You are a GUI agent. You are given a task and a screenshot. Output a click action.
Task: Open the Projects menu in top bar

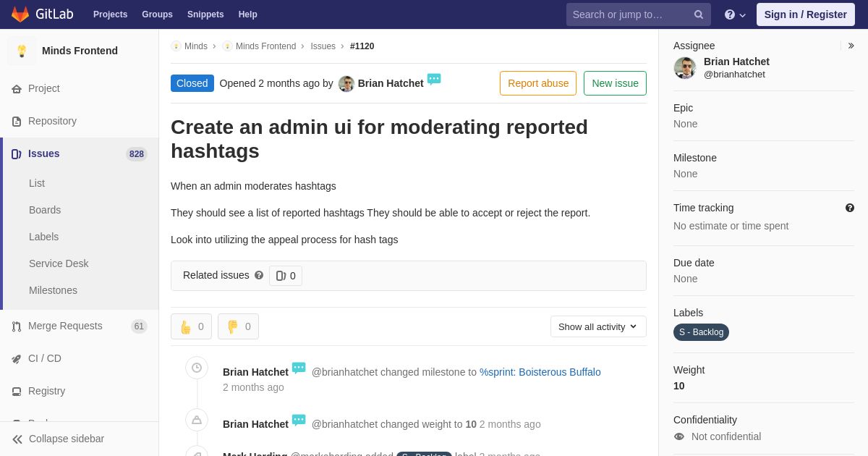coord(110,14)
